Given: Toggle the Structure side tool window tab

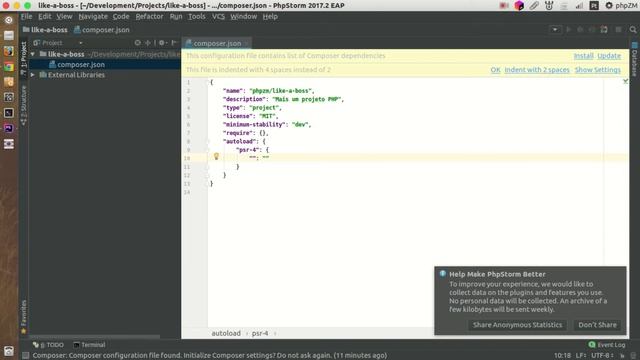Looking at the screenshot, I should point(24,105).
